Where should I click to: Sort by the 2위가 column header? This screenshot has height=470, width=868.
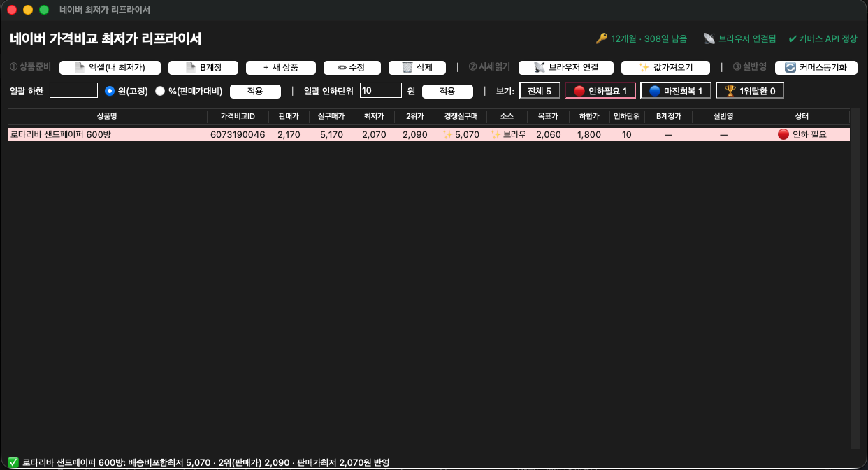pyautogui.click(x=414, y=117)
